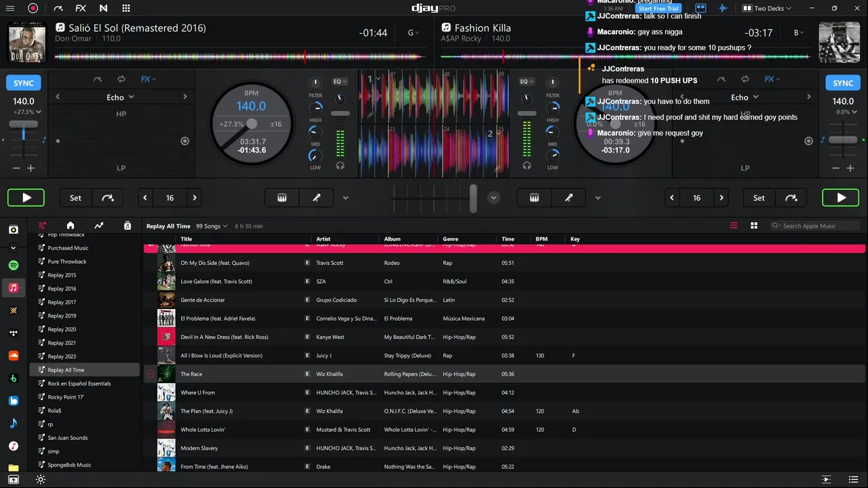
Task: Click the left deck tempo fader handle
Action: click(x=24, y=125)
